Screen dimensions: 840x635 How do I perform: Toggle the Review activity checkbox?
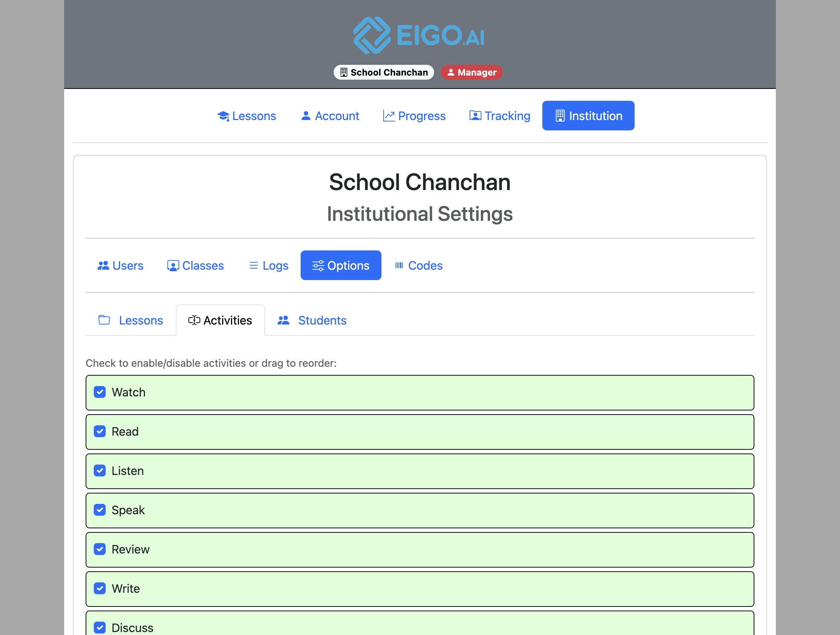pyautogui.click(x=100, y=549)
